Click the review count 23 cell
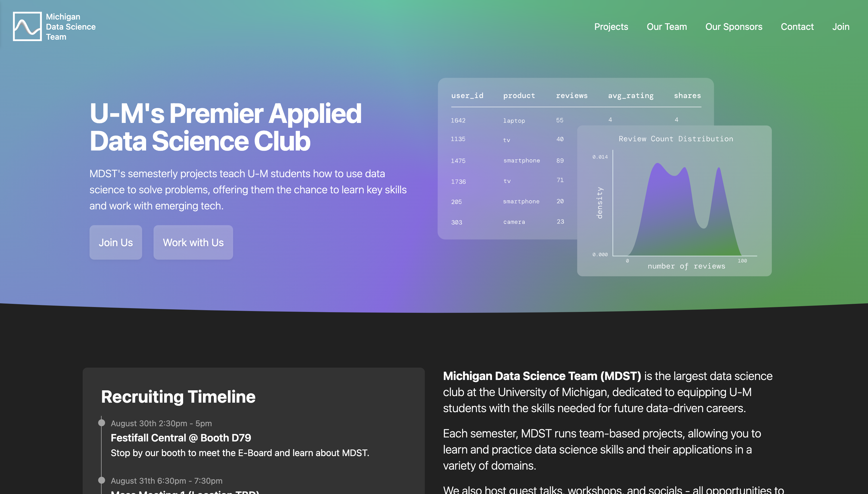868x494 pixels. click(561, 221)
